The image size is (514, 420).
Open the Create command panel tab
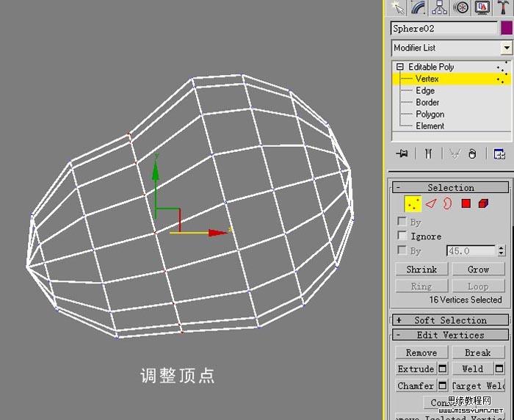point(398,7)
